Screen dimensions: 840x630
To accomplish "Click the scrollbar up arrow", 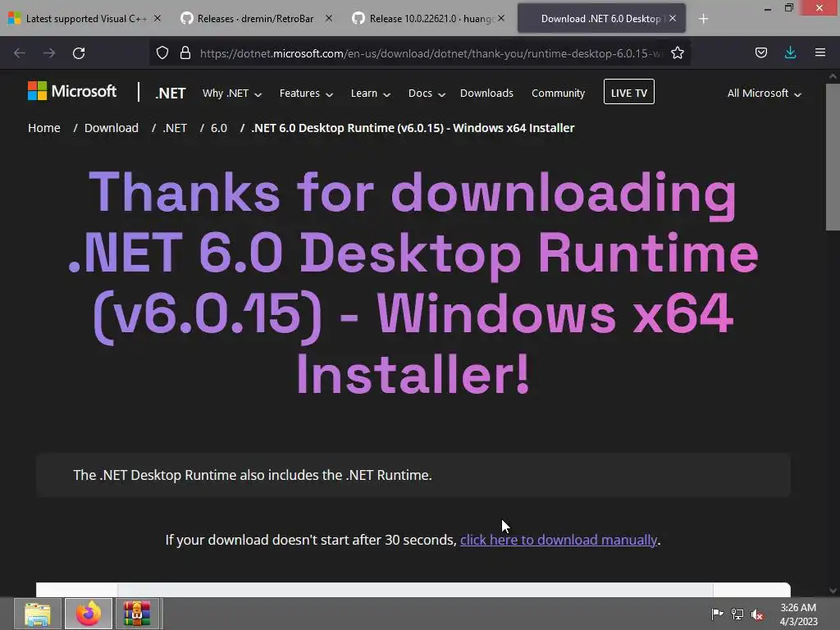I will point(833,76).
